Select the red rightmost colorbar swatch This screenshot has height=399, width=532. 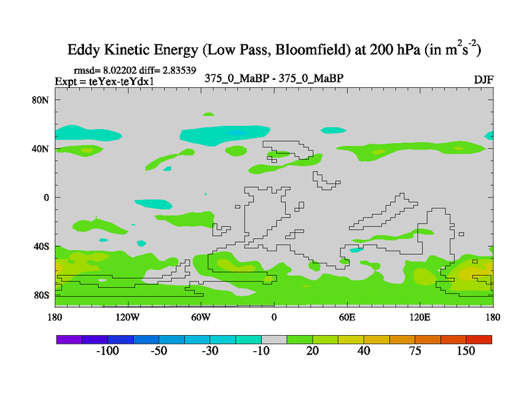coord(479,339)
